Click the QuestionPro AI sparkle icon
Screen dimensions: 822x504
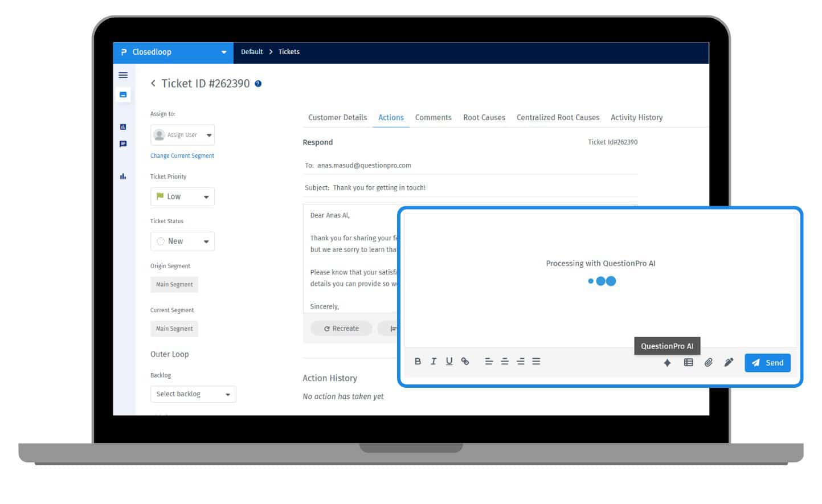(667, 363)
